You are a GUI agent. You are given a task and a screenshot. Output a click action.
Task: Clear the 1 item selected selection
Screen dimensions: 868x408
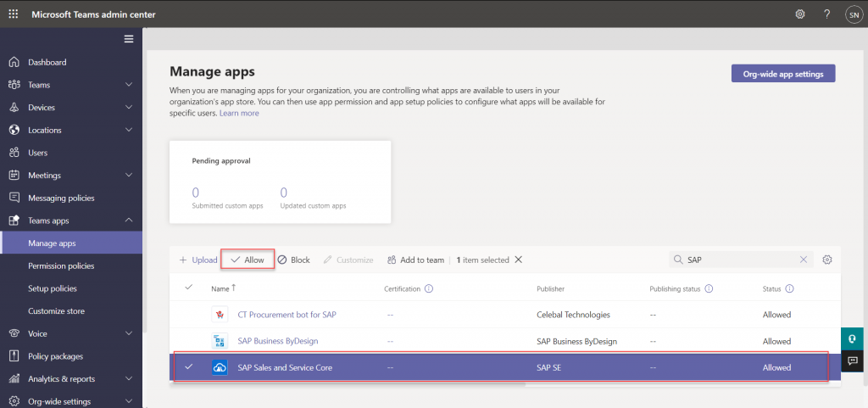(518, 260)
